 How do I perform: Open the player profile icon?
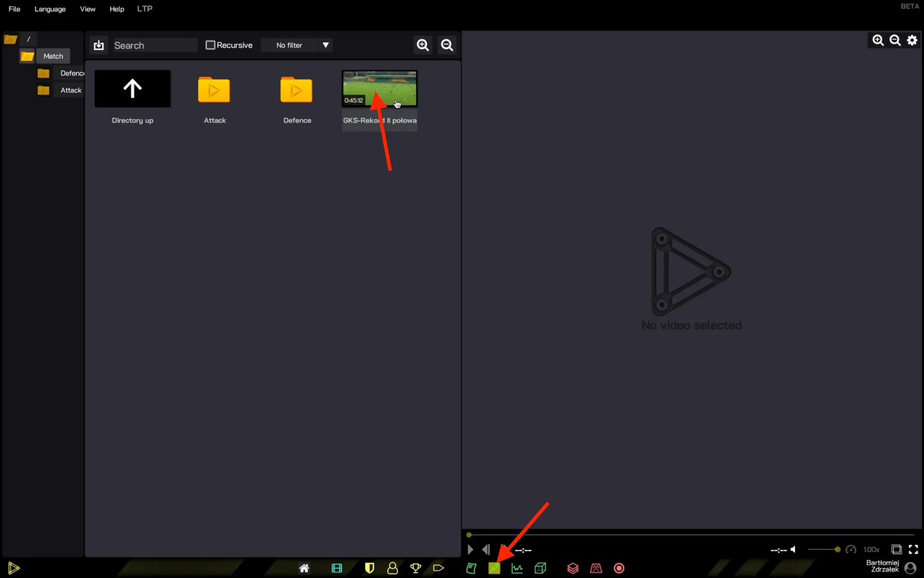click(392, 568)
